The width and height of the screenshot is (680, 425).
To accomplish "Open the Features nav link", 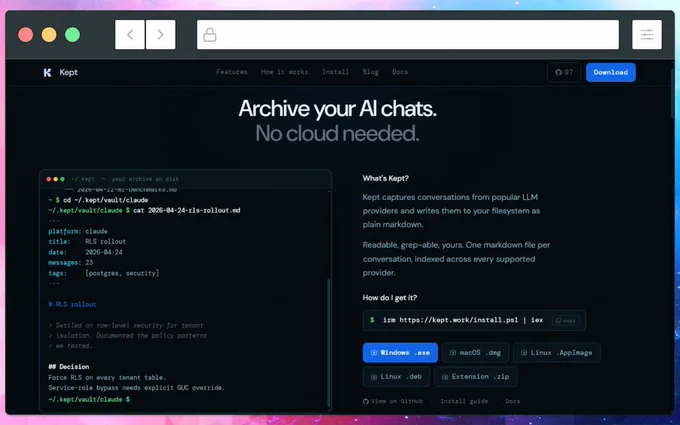I will 232,72.
